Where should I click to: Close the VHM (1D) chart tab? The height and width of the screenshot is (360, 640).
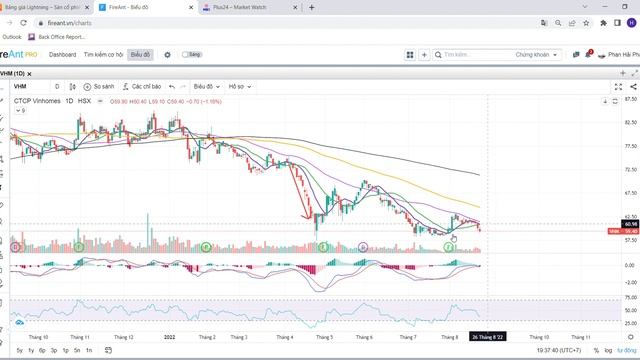click(x=29, y=74)
